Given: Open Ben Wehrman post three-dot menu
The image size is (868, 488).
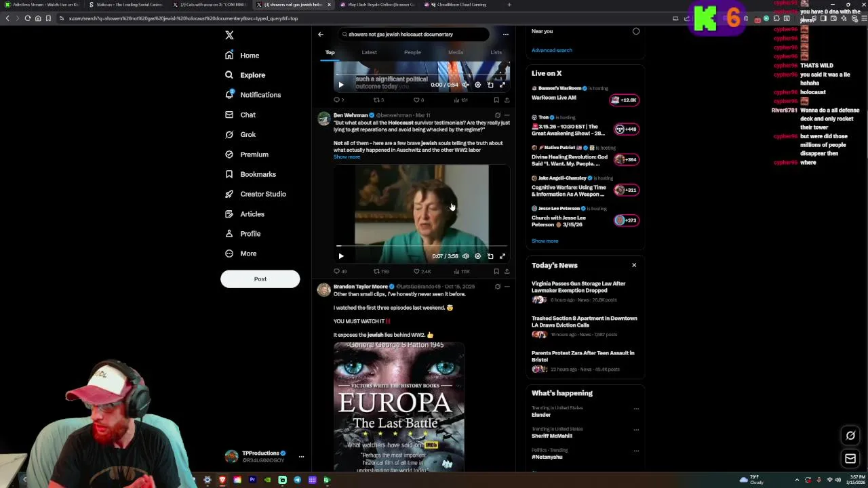Looking at the screenshot, I should [x=507, y=115].
